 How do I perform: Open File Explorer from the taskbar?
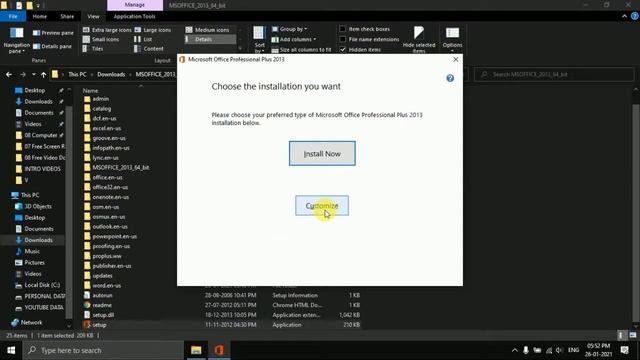pyautogui.click(x=196, y=350)
